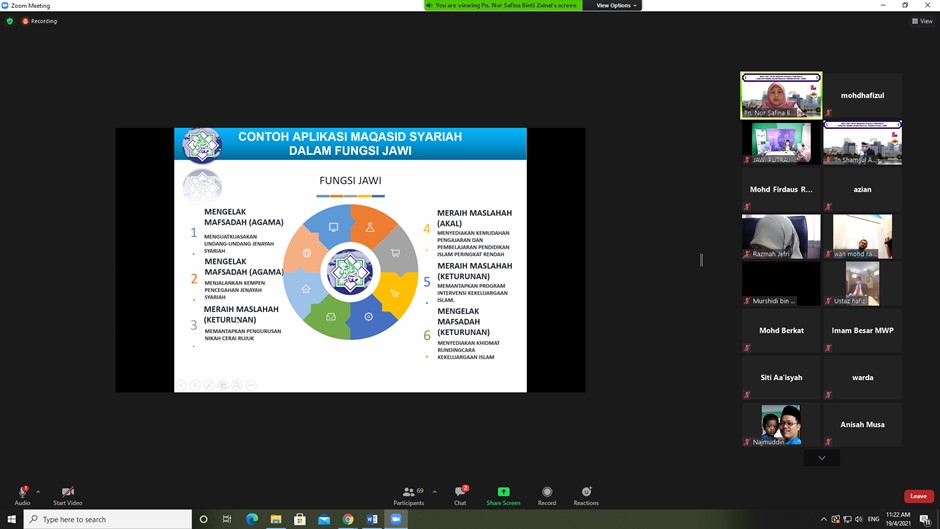Unmute microphone with Audio button
Viewport: 940px width, 529px height.
click(x=22, y=495)
